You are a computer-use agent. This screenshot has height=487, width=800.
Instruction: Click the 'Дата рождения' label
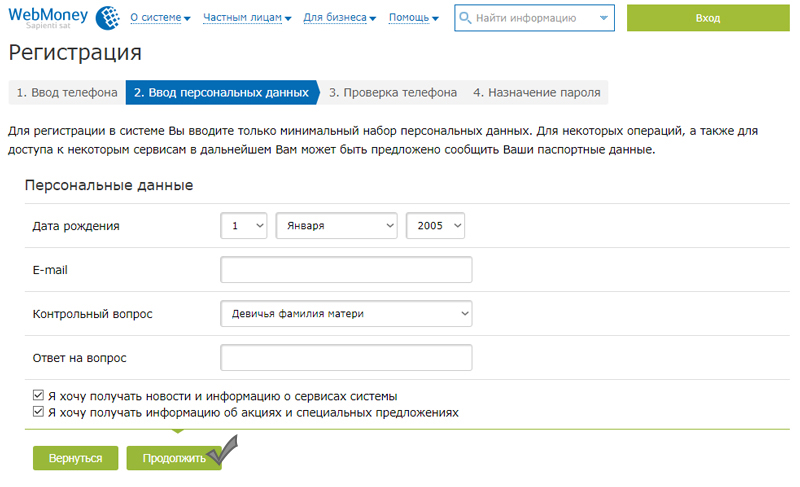[x=76, y=226]
